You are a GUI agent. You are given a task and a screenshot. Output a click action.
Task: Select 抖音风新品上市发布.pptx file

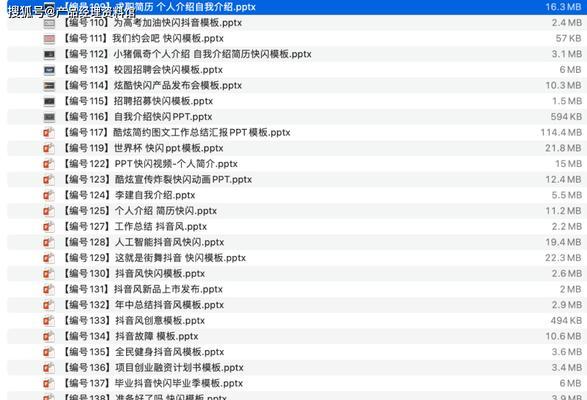coord(297,290)
